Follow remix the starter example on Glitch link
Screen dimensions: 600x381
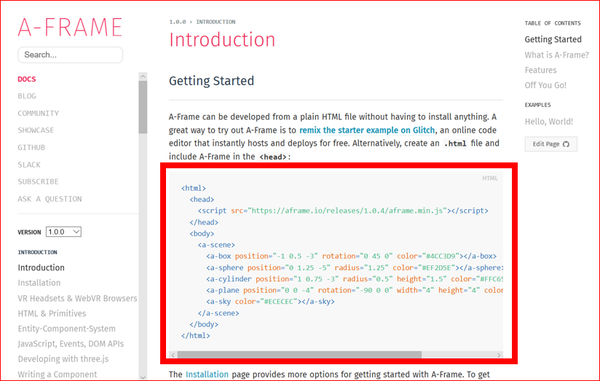click(367, 130)
